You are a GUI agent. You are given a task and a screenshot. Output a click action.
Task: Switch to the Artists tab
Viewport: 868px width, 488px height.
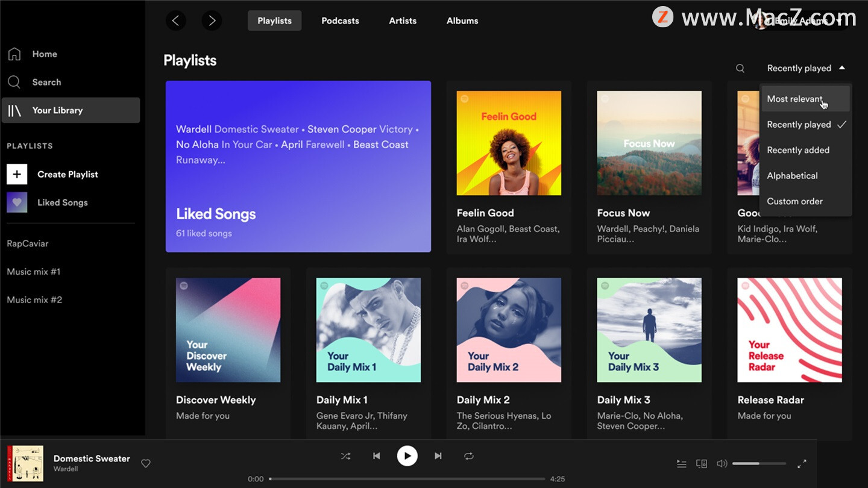(x=403, y=20)
